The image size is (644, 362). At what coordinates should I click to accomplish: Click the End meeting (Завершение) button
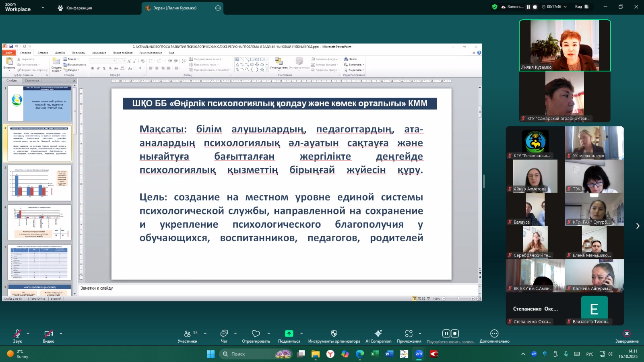point(626,334)
